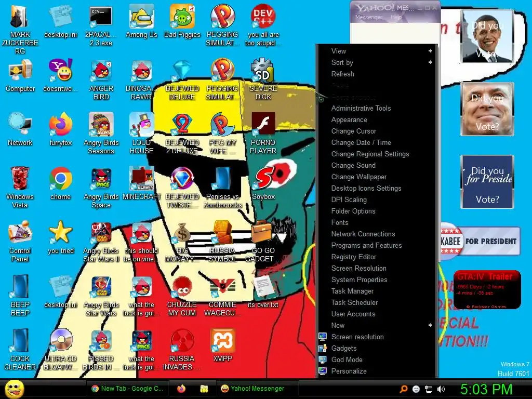
Task: Select Change Date / Time menu entry
Action: (377, 142)
